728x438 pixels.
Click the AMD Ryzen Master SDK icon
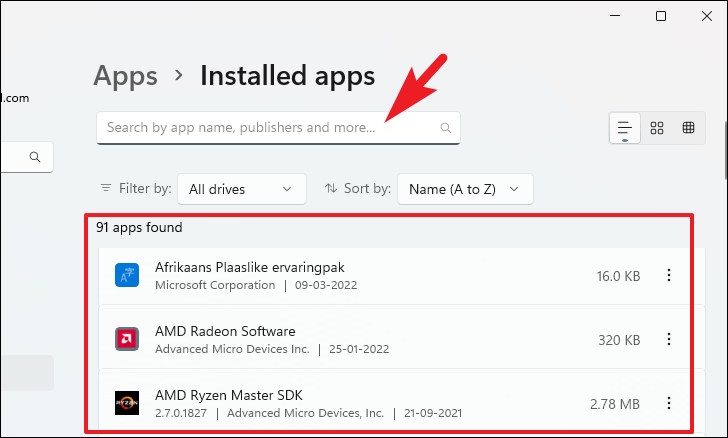coord(127,403)
